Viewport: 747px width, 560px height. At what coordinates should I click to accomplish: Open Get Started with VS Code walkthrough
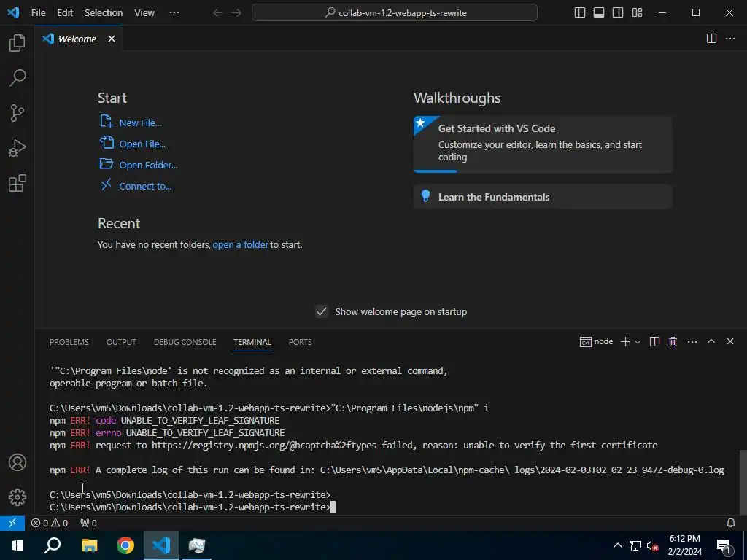[x=543, y=144]
